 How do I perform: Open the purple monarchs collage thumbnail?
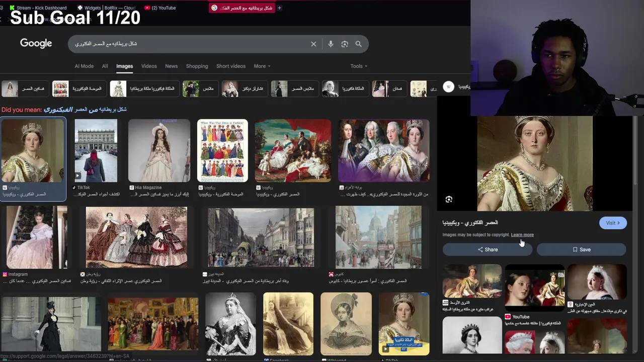tap(384, 150)
